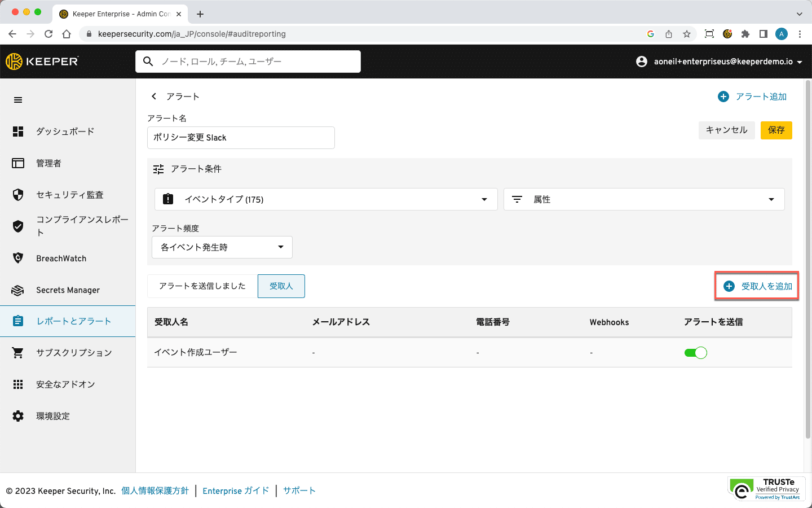
Task: Switch to the 受取人 tab
Action: tap(281, 286)
